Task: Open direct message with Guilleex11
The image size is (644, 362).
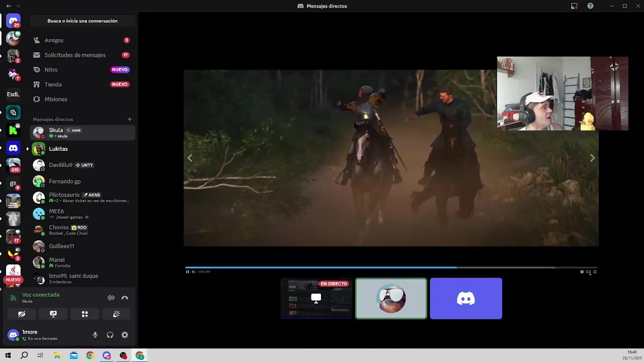Action: tap(82, 246)
